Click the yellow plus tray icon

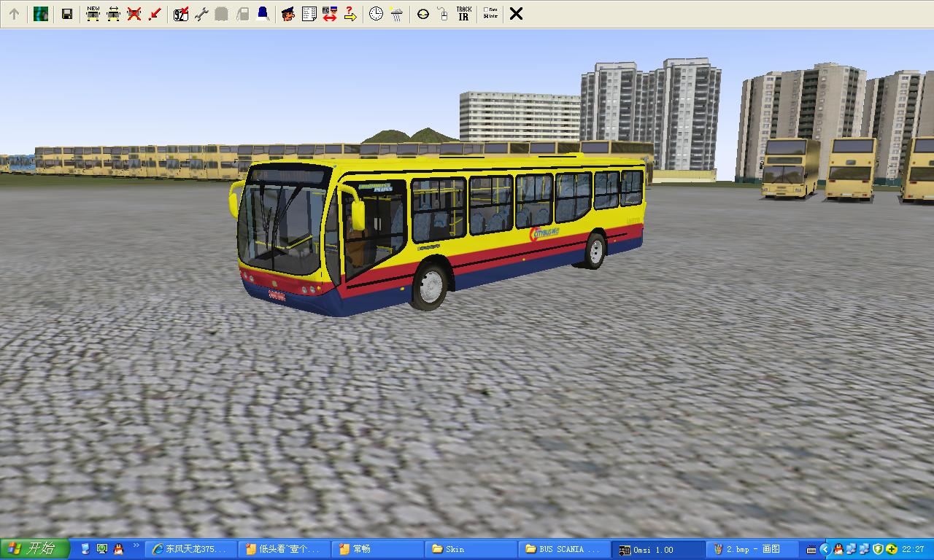click(x=891, y=549)
